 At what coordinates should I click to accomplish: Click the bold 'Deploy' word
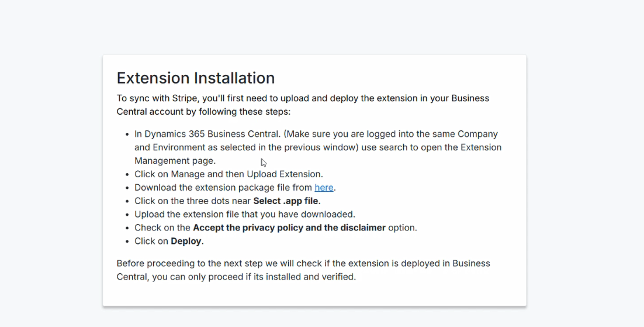click(186, 241)
